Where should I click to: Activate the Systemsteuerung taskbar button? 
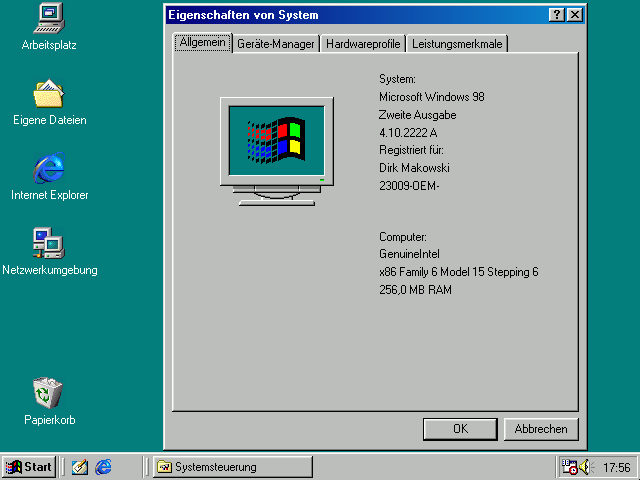tap(233, 467)
